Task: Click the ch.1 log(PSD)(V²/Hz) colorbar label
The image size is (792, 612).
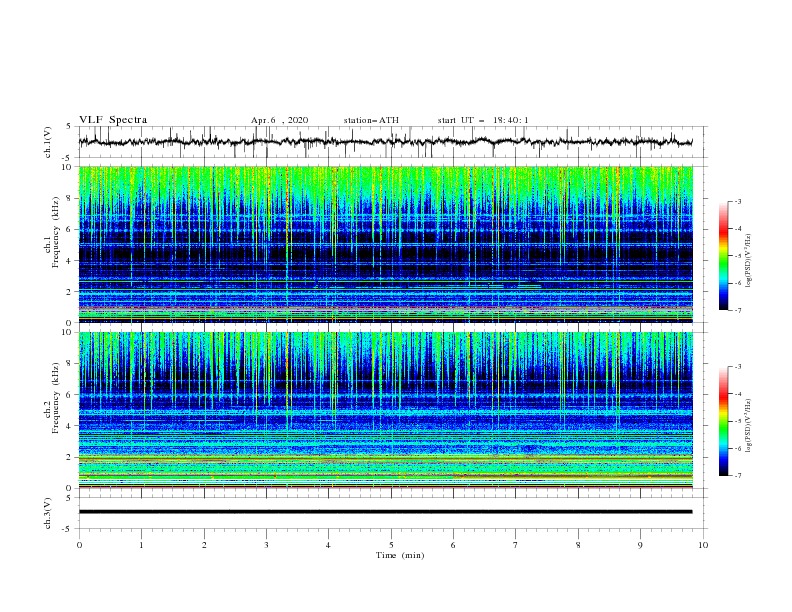Action: pyautogui.click(x=749, y=261)
